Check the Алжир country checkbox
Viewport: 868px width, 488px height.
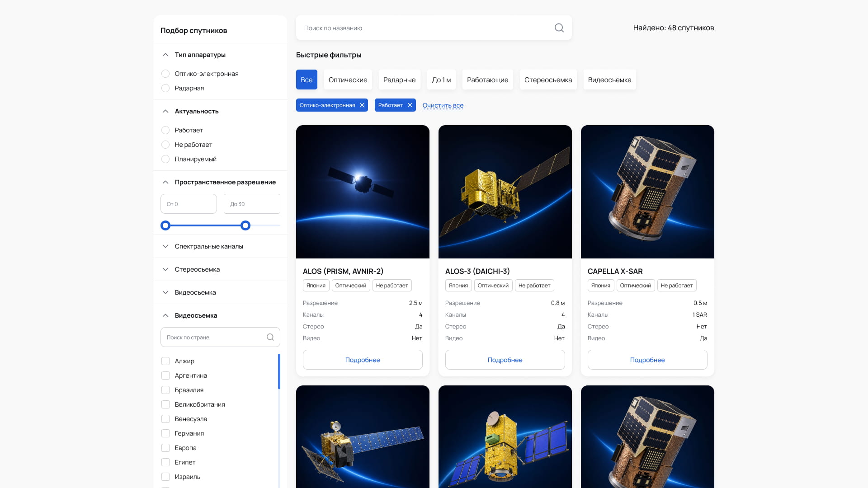[x=165, y=361]
